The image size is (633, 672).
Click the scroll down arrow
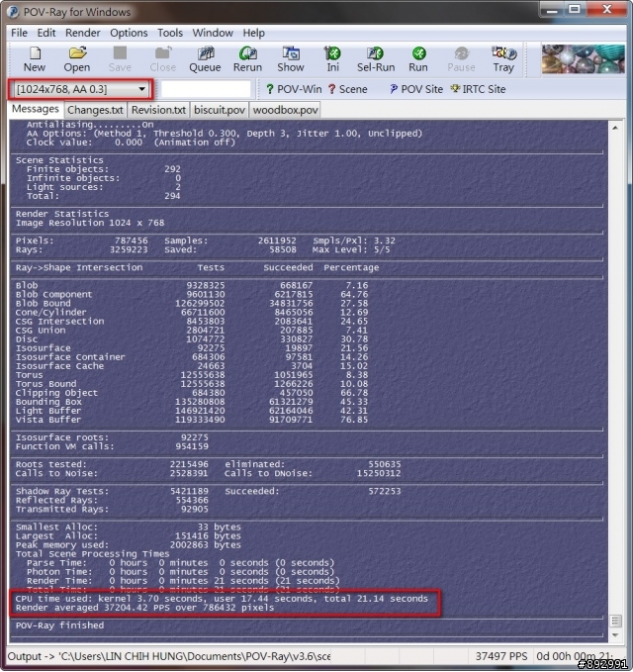coord(615,635)
